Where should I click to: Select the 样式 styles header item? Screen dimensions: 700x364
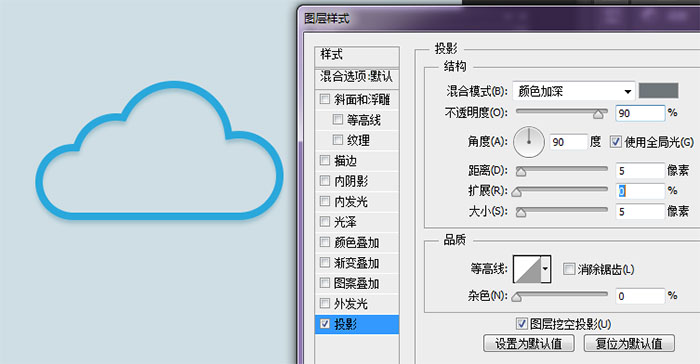pos(357,57)
